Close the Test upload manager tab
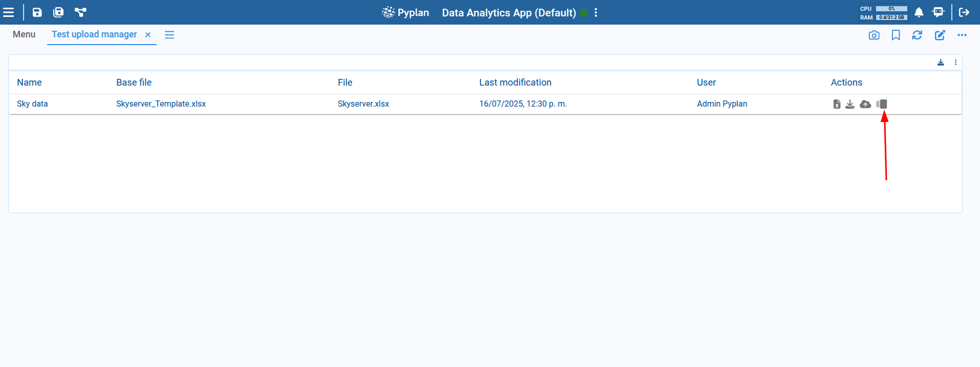Screen dimensions: 980x367 tap(148, 35)
